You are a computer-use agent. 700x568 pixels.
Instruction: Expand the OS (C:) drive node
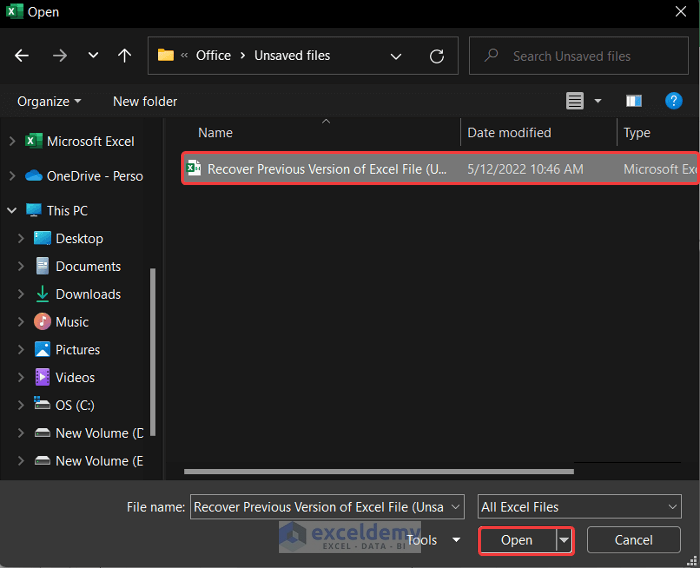(21, 405)
